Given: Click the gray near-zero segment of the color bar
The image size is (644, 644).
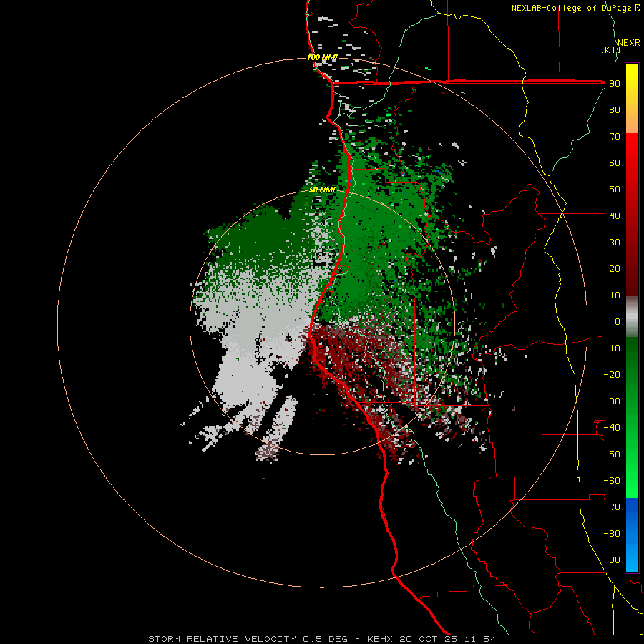Looking at the screenshot, I should pos(632,317).
